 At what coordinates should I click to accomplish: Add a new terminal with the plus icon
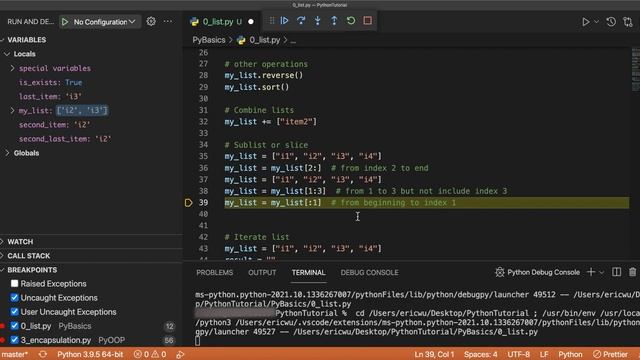coord(591,272)
